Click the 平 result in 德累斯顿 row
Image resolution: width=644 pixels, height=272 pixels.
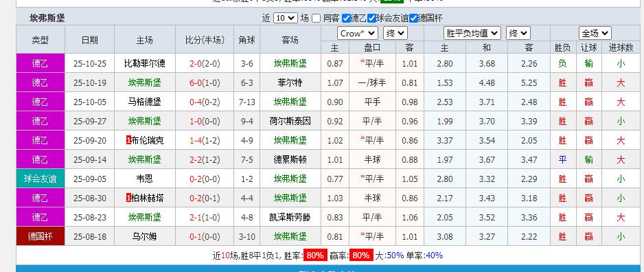562,159
